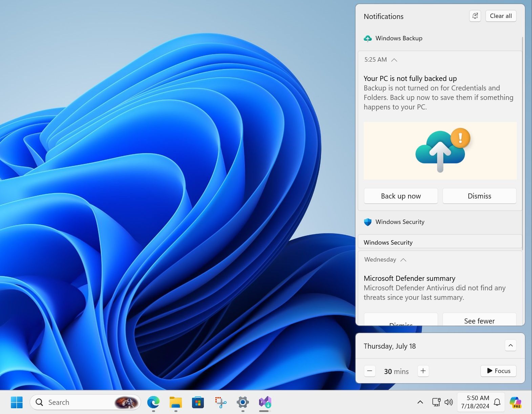Image resolution: width=532 pixels, height=414 pixels.
Task: Increase focus time with plus button
Action: (423, 371)
